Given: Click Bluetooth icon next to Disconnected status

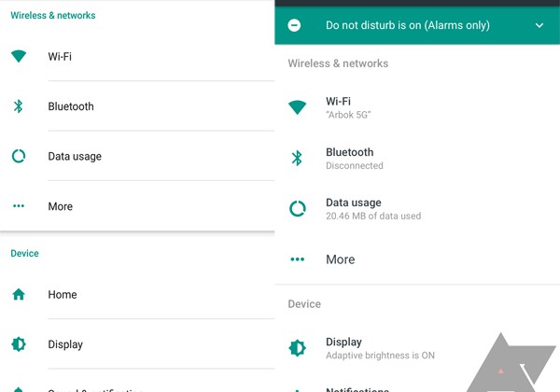Looking at the screenshot, I should pos(297,158).
